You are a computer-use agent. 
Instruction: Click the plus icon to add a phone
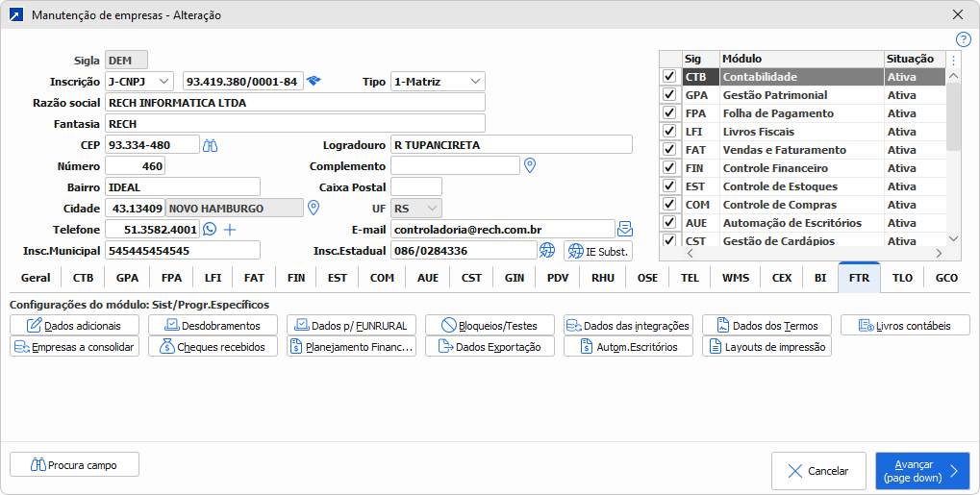pos(230,230)
